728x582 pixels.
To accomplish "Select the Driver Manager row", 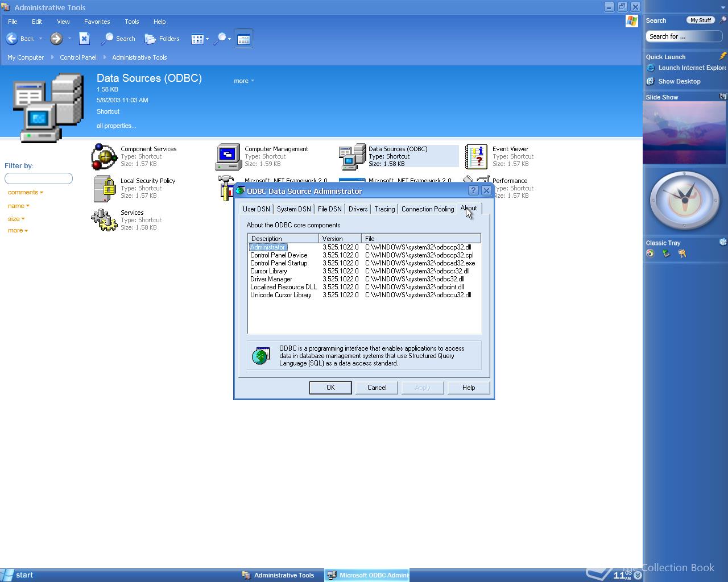I will point(364,279).
